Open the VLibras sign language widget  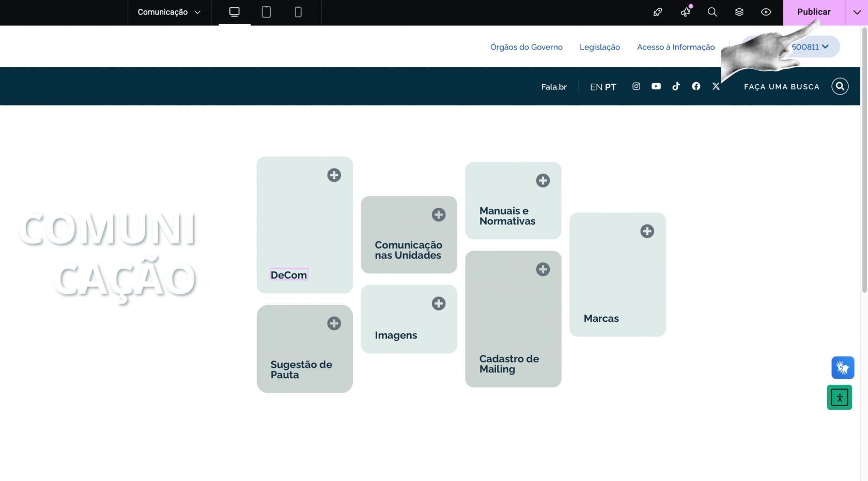[x=843, y=368]
